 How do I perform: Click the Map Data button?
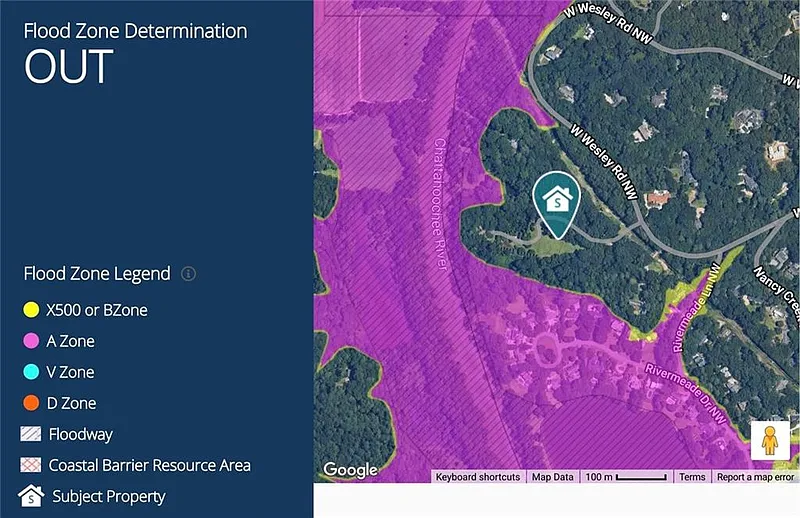point(552,478)
